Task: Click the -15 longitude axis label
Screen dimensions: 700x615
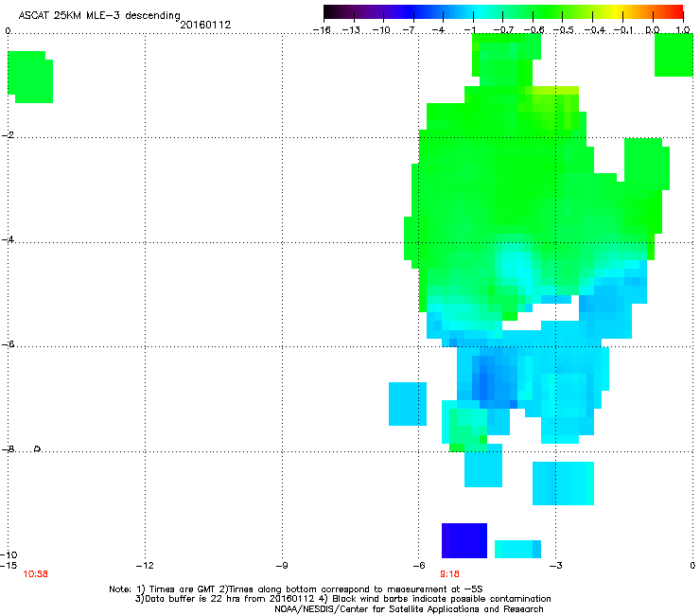Action: 9,566
